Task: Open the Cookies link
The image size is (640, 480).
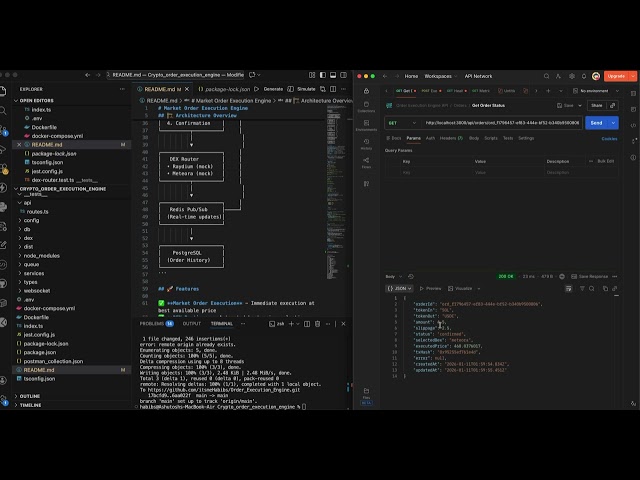Action: [609, 139]
